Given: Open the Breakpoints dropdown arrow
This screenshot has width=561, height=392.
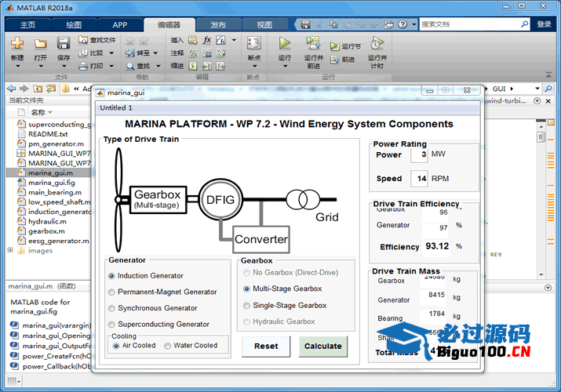Looking at the screenshot, I should [x=254, y=66].
